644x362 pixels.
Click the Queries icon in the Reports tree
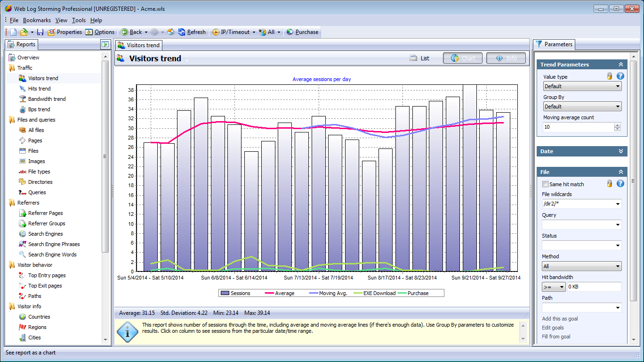tap(22, 192)
